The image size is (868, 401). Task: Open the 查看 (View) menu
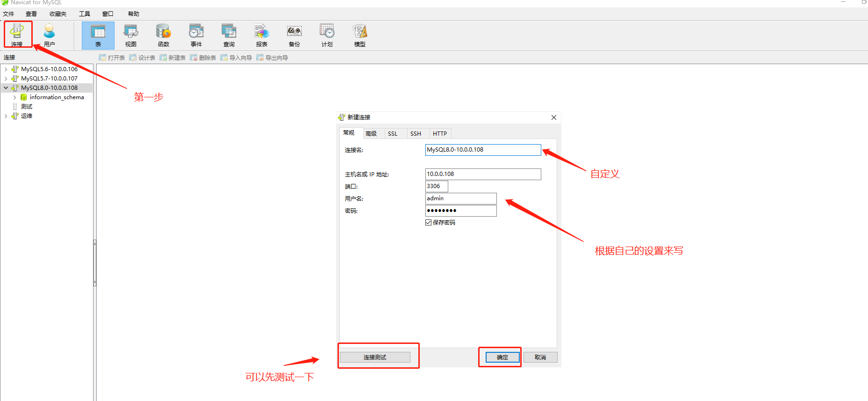[x=31, y=14]
